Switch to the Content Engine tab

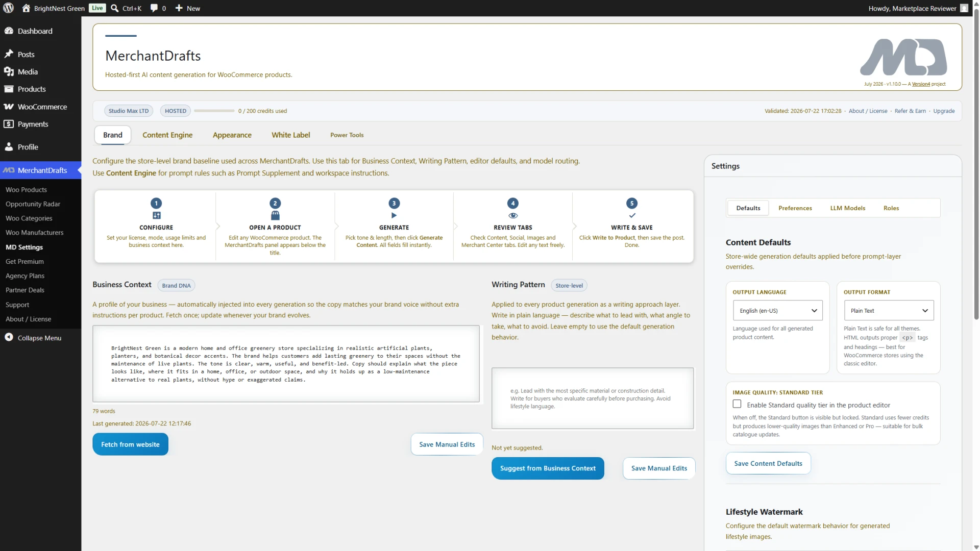tap(167, 135)
